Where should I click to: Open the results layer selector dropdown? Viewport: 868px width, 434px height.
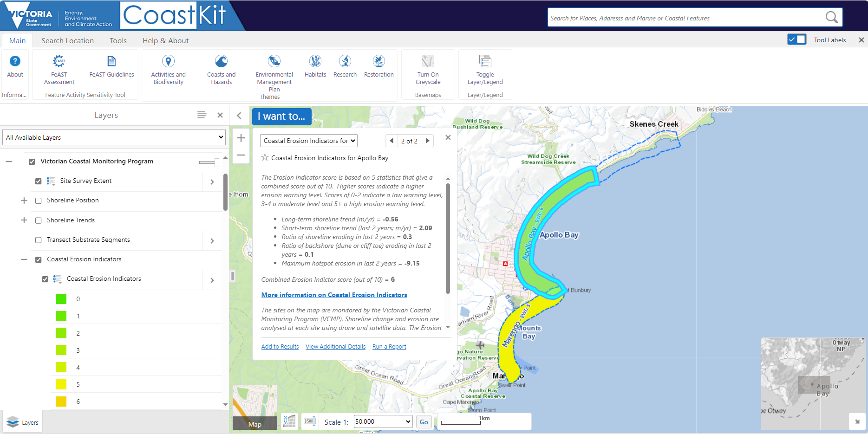coord(309,141)
